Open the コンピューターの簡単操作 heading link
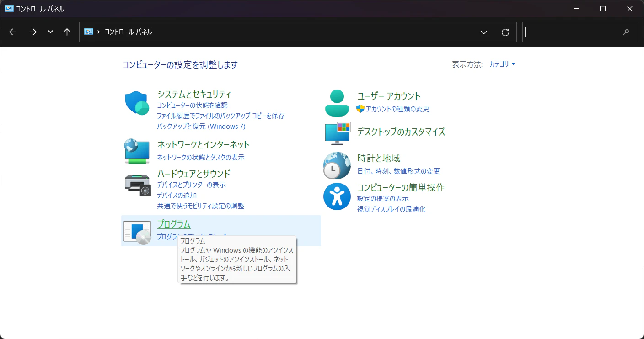 [401, 187]
